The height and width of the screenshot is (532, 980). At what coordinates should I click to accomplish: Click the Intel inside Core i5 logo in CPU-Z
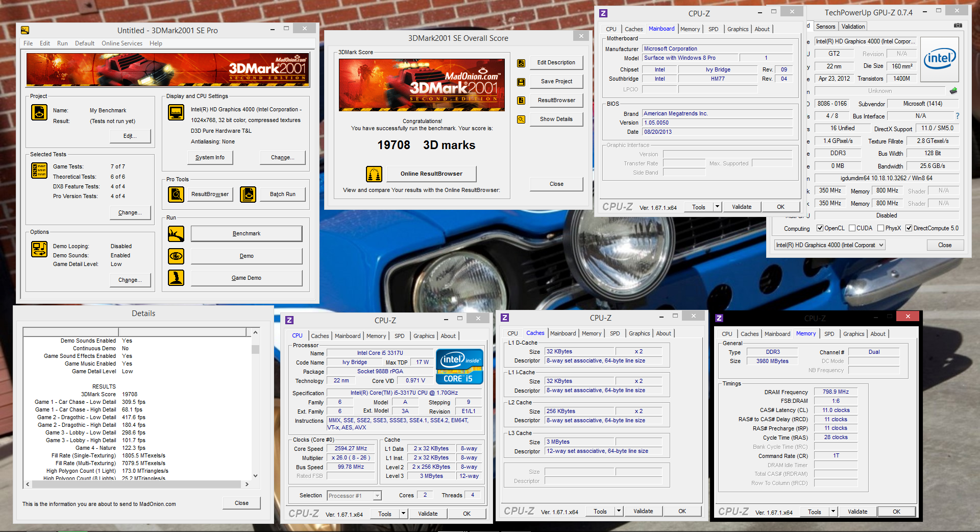[x=459, y=367]
